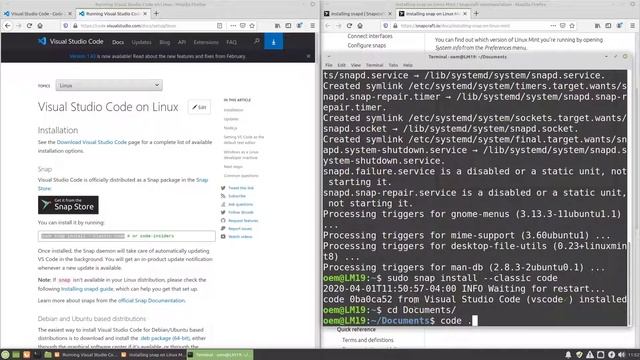Open 'Configure snaps' in snapcraft sidebar
This screenshot has width=640, height=360.
coord(367,45)
